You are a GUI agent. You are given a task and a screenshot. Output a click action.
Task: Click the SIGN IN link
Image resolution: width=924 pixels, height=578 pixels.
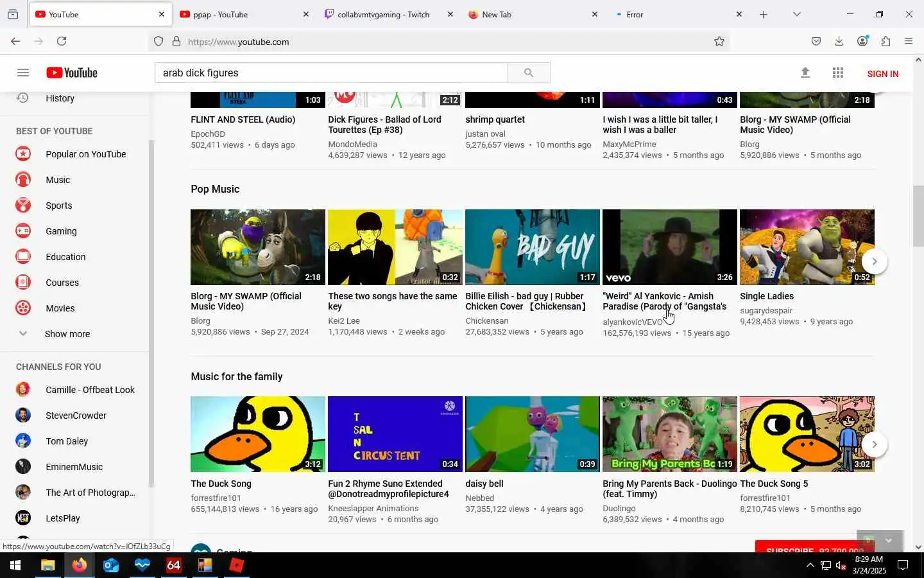click(x=882, y=74)
